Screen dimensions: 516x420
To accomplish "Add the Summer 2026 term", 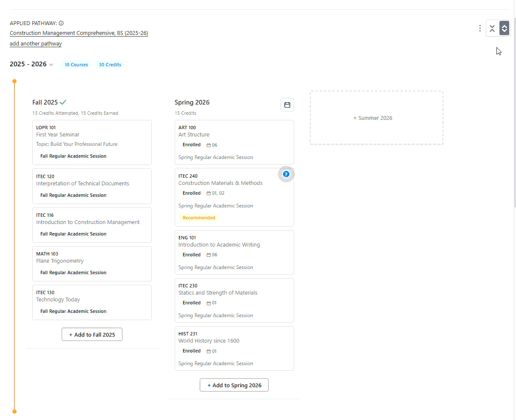I will [377, 118].
